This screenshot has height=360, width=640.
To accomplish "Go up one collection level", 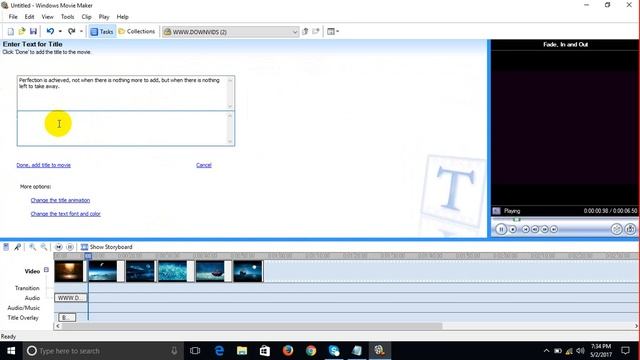I will click(305, 31).
